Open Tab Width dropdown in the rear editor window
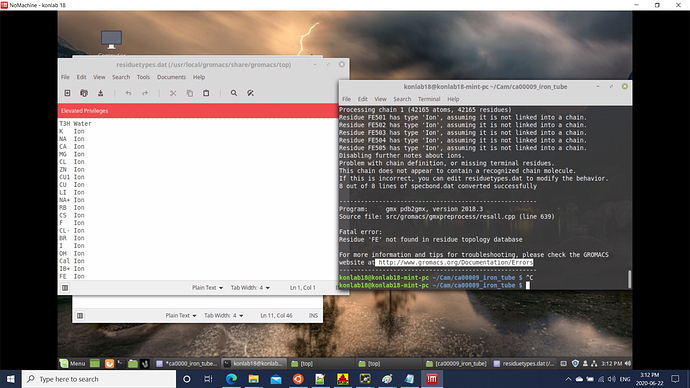This screenshot has width=690, height=388. coord(224,315)
